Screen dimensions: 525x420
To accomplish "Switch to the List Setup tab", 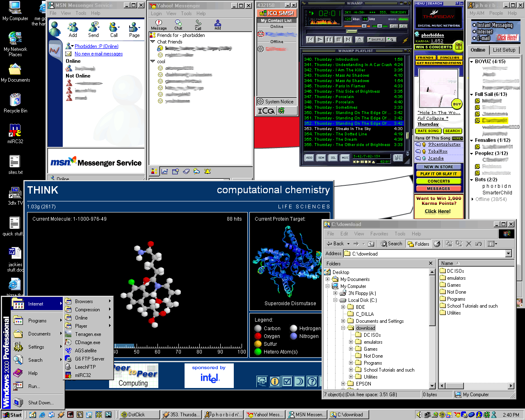I will tap(504, 50).
